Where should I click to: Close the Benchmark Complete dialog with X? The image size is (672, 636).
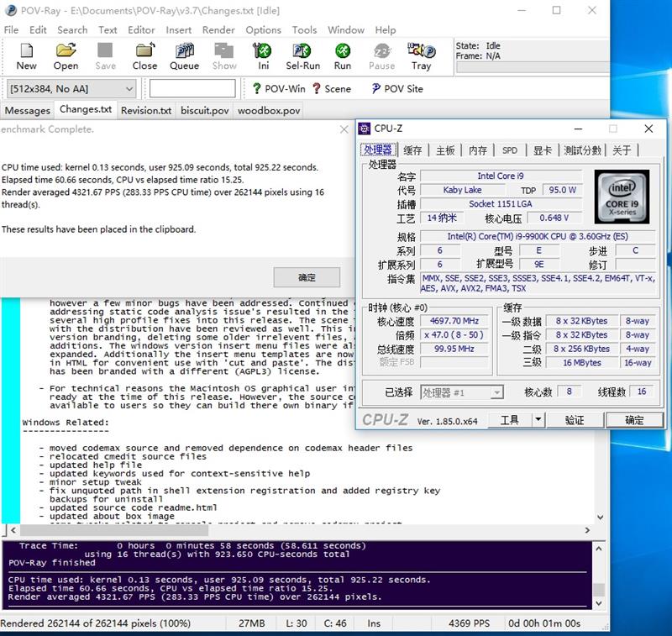click(344, 129)
